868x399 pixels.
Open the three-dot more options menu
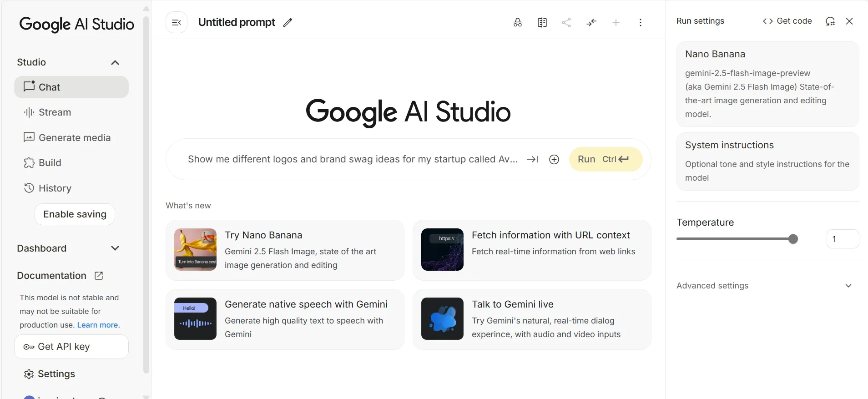tap(641, 22)
